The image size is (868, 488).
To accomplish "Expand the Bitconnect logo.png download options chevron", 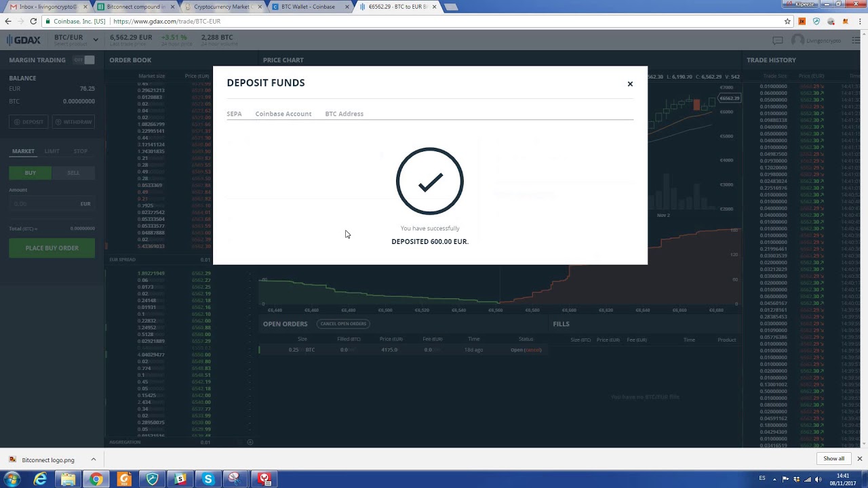I will 94,460.
